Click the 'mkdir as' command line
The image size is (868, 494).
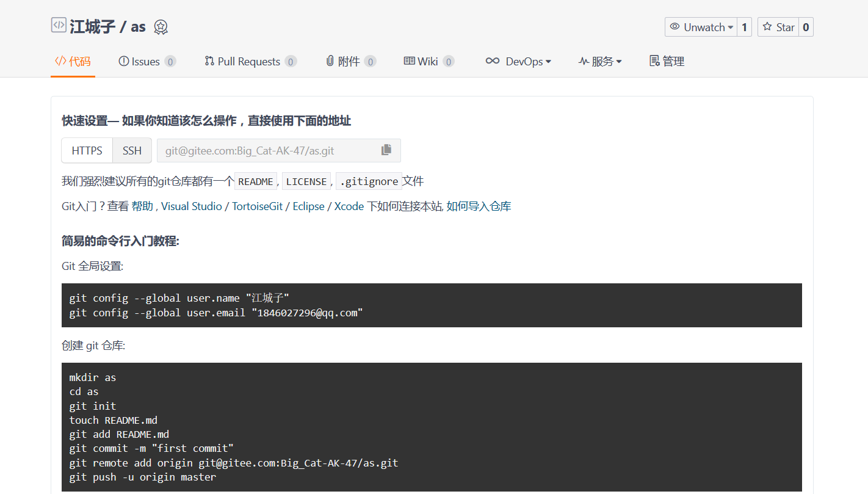click(93, 377)
